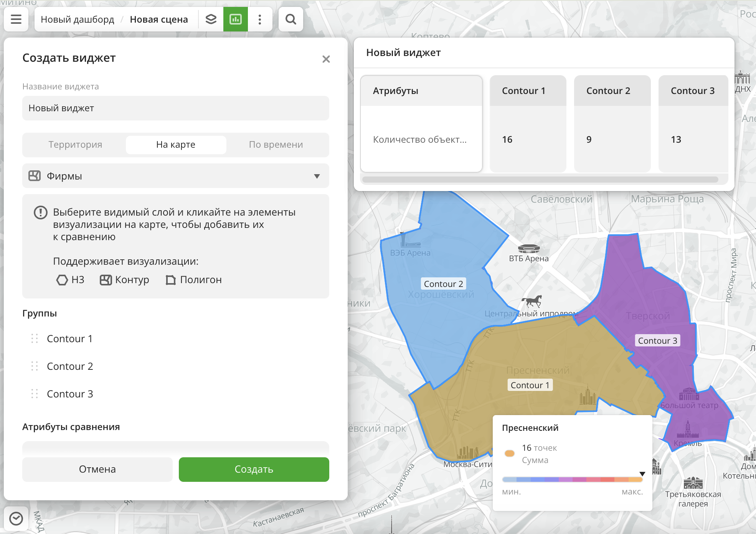Open the three-dot more options menu

pyautogui.click(x=260, y=19)
